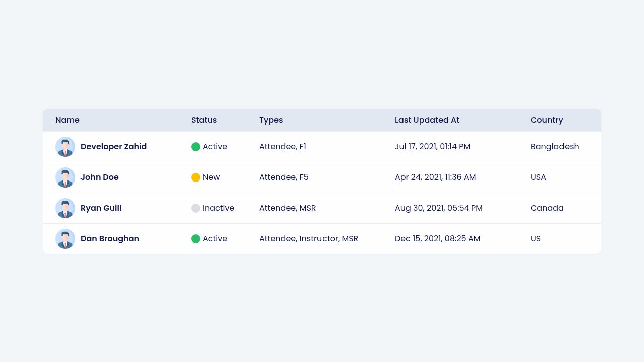The image size is (644, 362).
Task: Select the Name column header
Action: click(67, 120)
